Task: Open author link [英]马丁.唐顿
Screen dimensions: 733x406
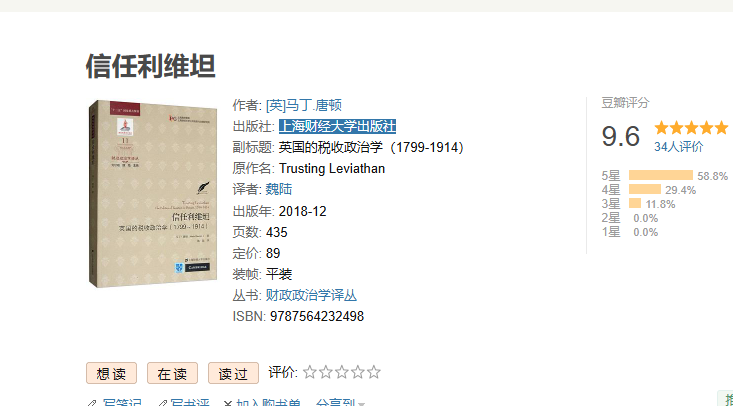Action: tap(303, 105)
